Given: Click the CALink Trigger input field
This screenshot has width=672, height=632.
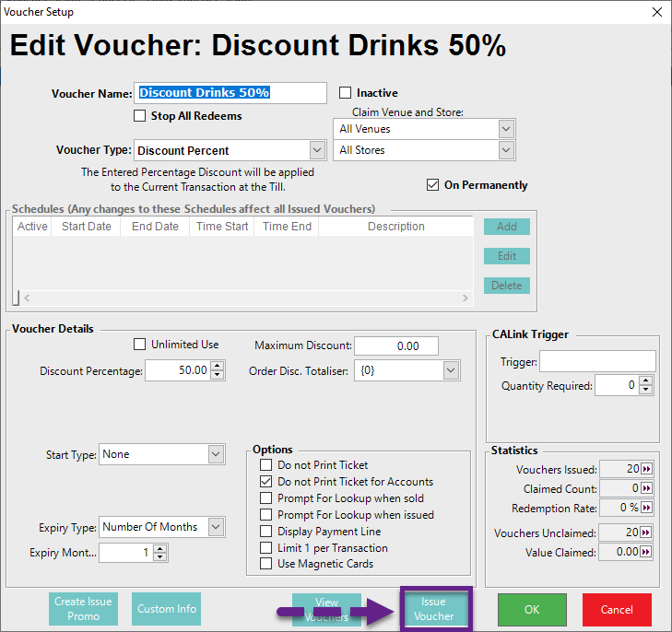Looking at the screenshot, I should tap(597, 361).
